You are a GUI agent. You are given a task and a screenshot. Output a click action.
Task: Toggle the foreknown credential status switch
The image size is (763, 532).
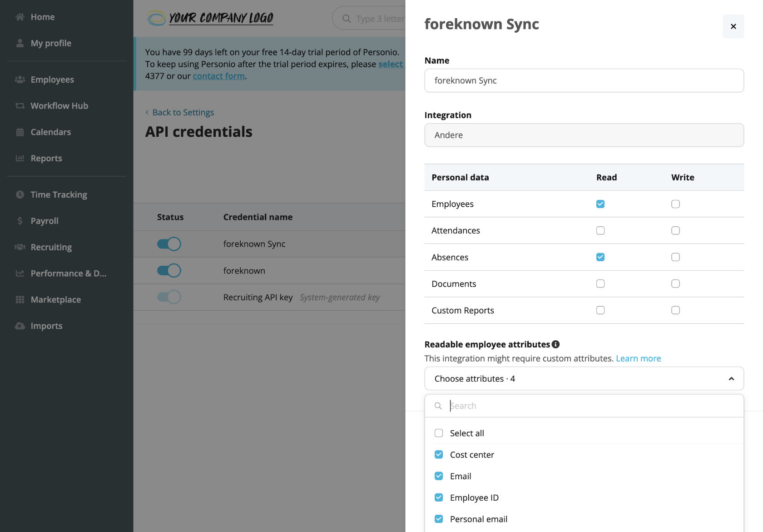tap(169, 271)
